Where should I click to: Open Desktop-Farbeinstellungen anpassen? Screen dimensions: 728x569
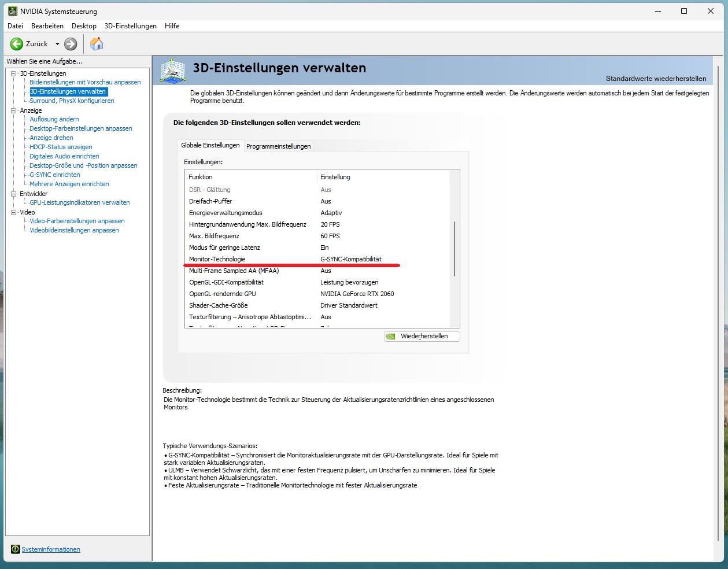click(x=81, y=128)
